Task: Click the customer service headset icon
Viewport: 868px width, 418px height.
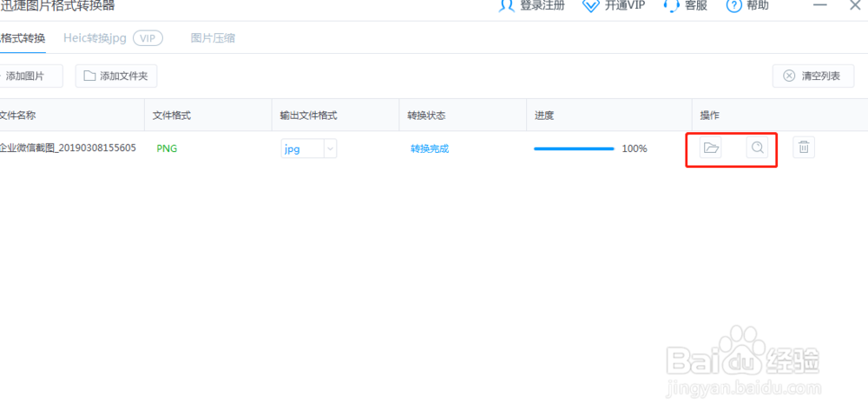Action: 671,5
